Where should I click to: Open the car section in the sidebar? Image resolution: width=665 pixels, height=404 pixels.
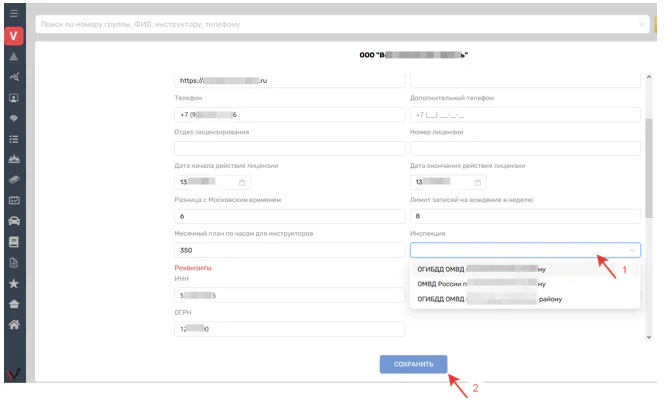point(14,221)
